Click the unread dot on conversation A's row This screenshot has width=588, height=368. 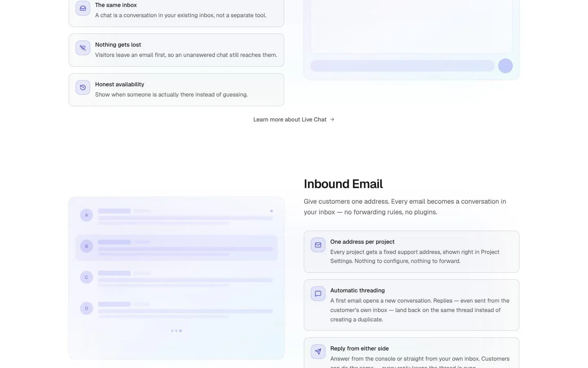[x=272, y=211]
